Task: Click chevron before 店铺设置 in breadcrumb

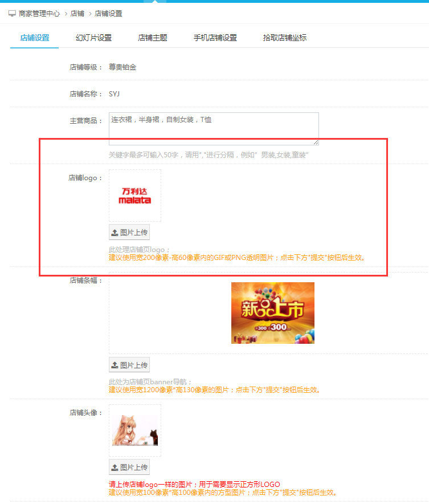Action: tap(90, 13)
